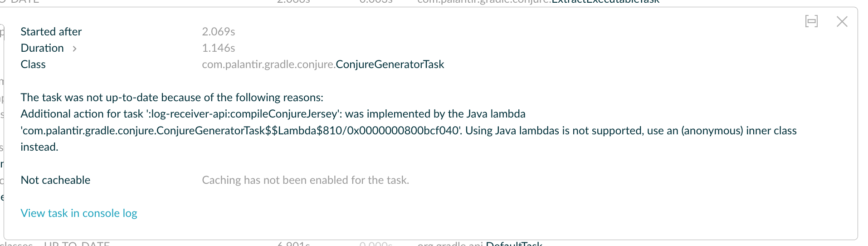Viewport: 868px width, 246px height.
Task: Close the task details panel
Action: coord(842,21)
